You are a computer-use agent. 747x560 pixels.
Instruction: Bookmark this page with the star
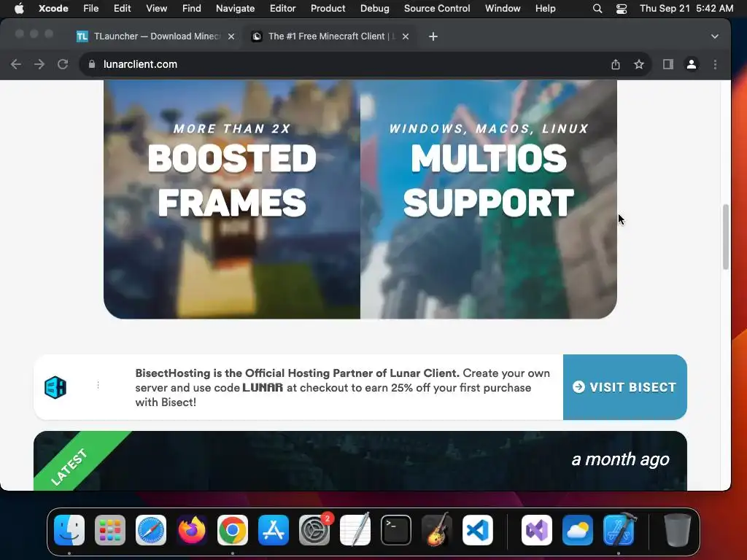pyautogui.click(x=639, y=64)
